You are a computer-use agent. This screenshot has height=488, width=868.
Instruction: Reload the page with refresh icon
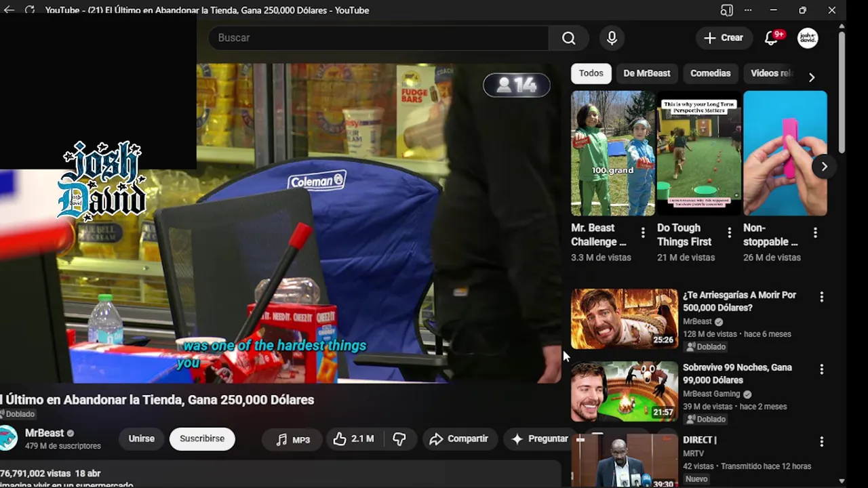click(x=30, y=10)
